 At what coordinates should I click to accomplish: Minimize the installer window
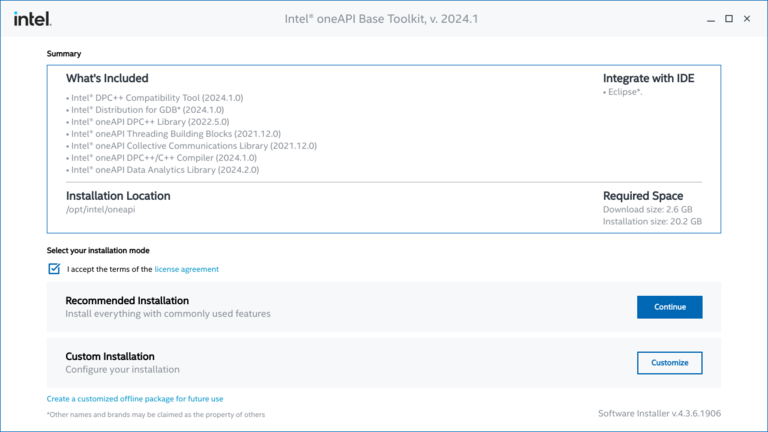[708, 18]
